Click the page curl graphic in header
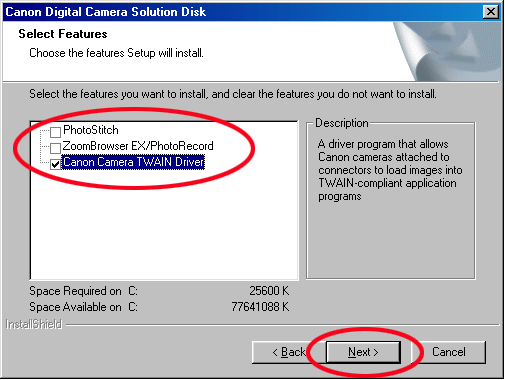Image resolution: width=505 pixels, height=380 pixels. [x=447, y=52]
